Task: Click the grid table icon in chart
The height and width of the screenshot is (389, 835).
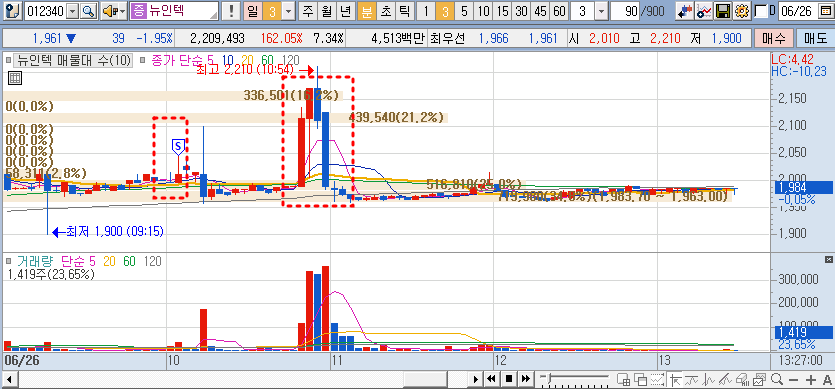Action: 15,78
